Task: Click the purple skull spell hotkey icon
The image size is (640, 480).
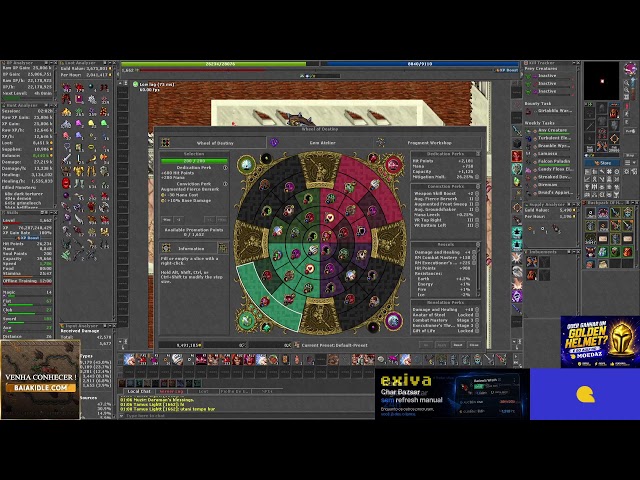Action: [517, 296]
